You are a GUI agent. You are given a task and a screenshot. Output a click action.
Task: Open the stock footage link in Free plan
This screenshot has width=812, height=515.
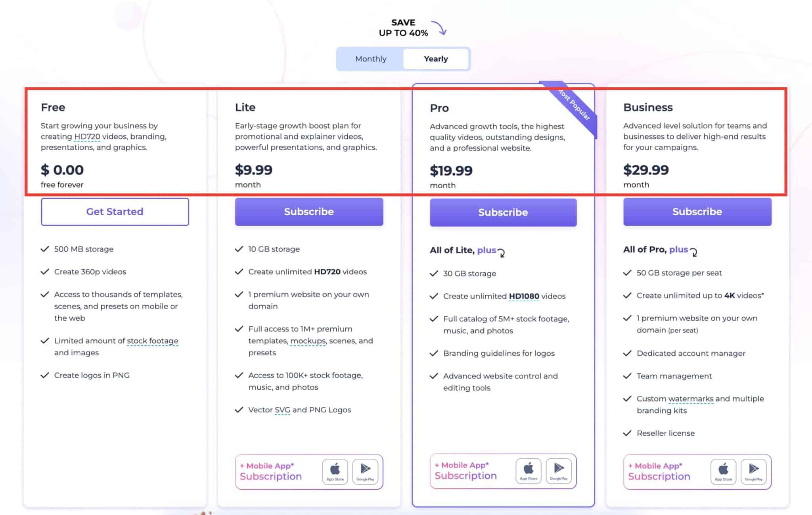coord(152,341)
